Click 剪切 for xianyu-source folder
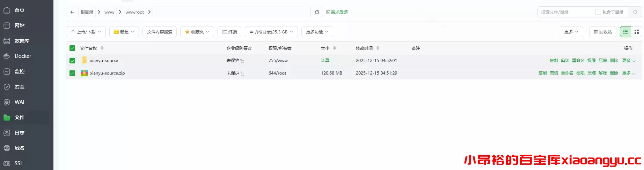 565,61
